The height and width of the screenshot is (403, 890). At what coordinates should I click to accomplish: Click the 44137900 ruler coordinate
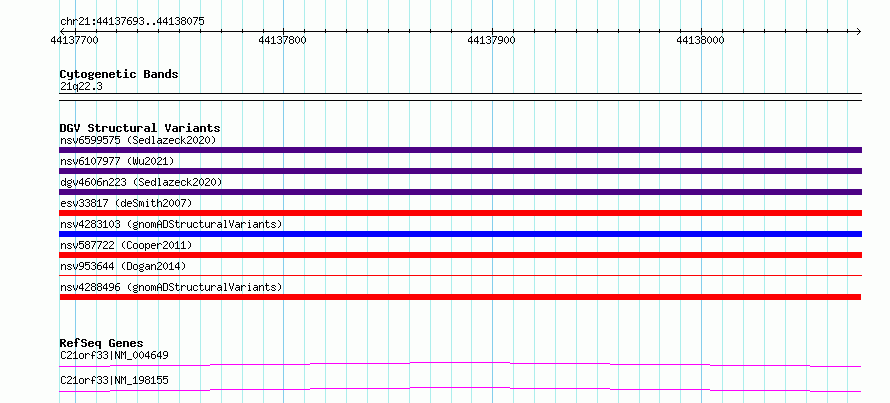click(491, 40)
